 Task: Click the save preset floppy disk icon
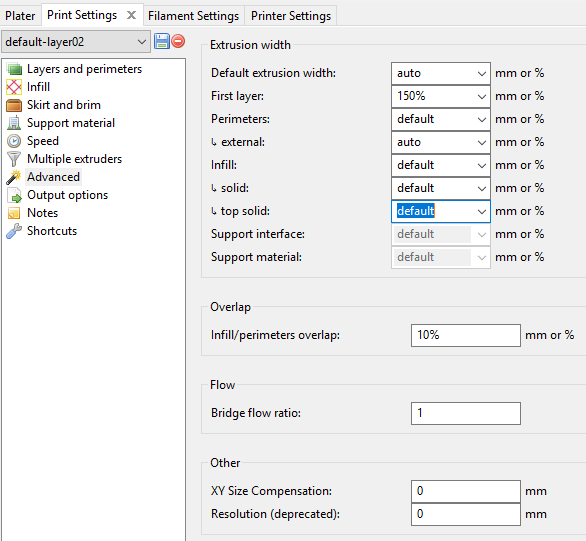click(x=162, y=41)
